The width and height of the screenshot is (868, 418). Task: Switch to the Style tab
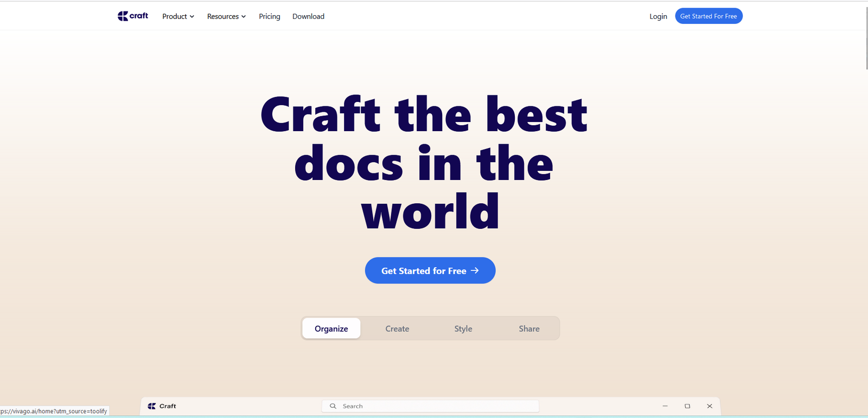463,329
